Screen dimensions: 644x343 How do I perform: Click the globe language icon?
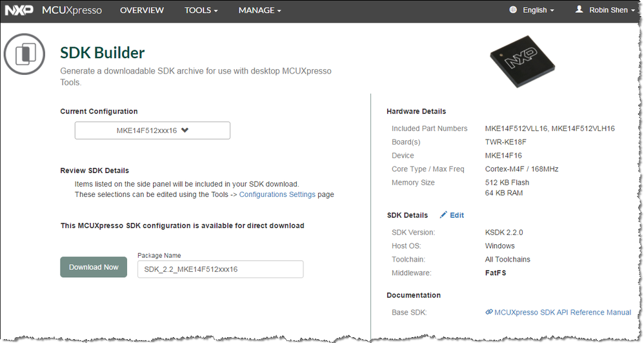513,10
